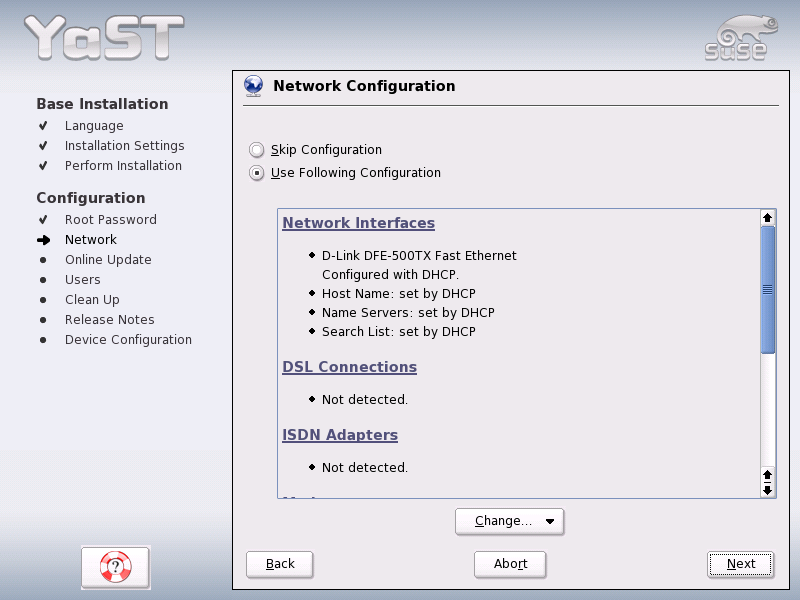The width and height of the screenshot is (800, 600).
Task: Click the Network Configuration title text
Action: pyautogui.click(x=364, y=86)
